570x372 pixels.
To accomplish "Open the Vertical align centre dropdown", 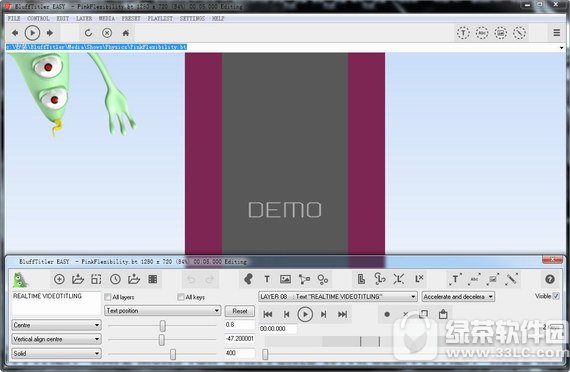I will coord(56,339).
